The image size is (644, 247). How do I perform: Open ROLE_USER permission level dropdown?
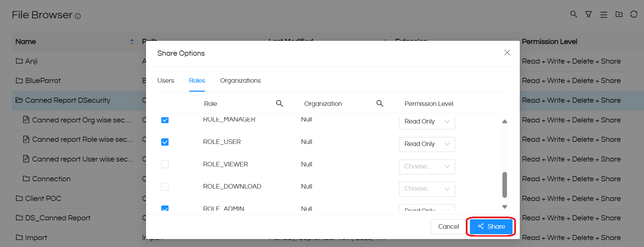coord(427,144)
